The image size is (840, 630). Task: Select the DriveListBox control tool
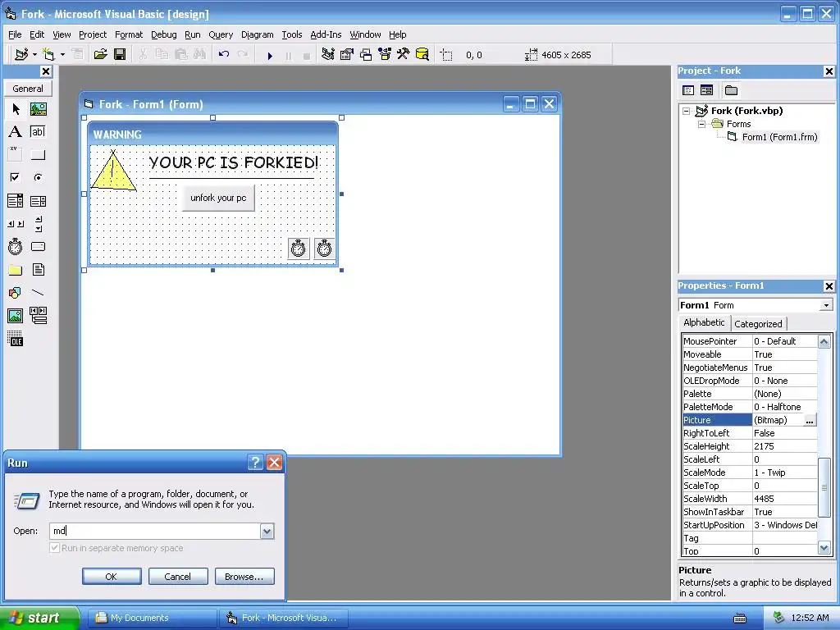click(x=38, y=246)
